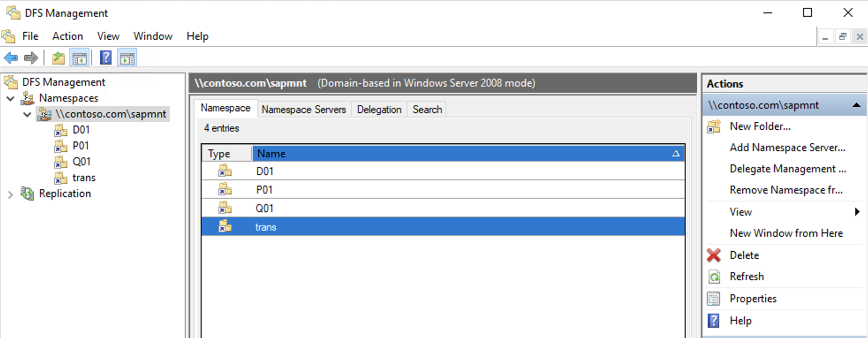
Task: Click the trans folder icon in the tree
Action: [61, 178]
